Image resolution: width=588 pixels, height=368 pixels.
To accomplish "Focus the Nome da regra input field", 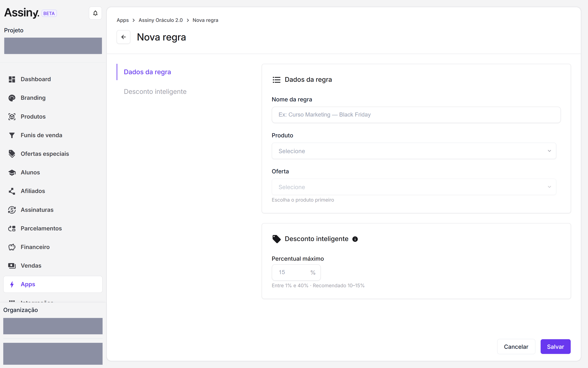I will [x=416, y=115].
